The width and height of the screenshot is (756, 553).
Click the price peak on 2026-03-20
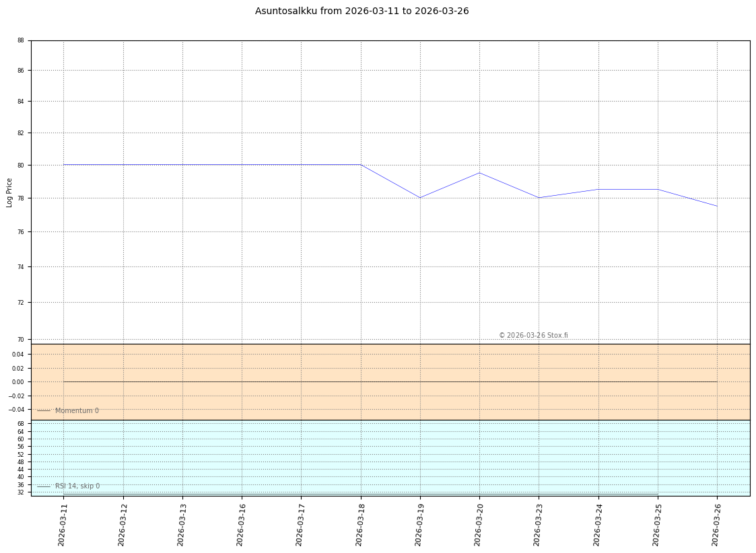(x=479, y=173)
